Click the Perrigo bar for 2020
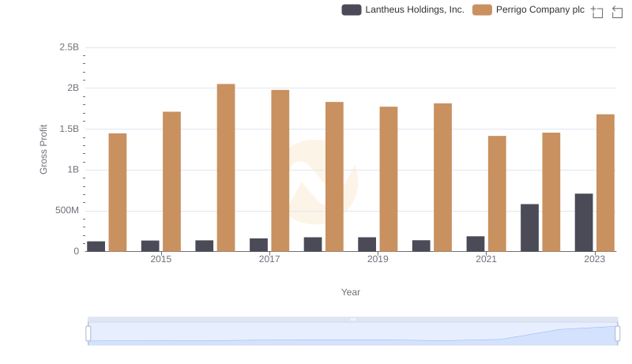632x364 pixels. click(442, 177)
